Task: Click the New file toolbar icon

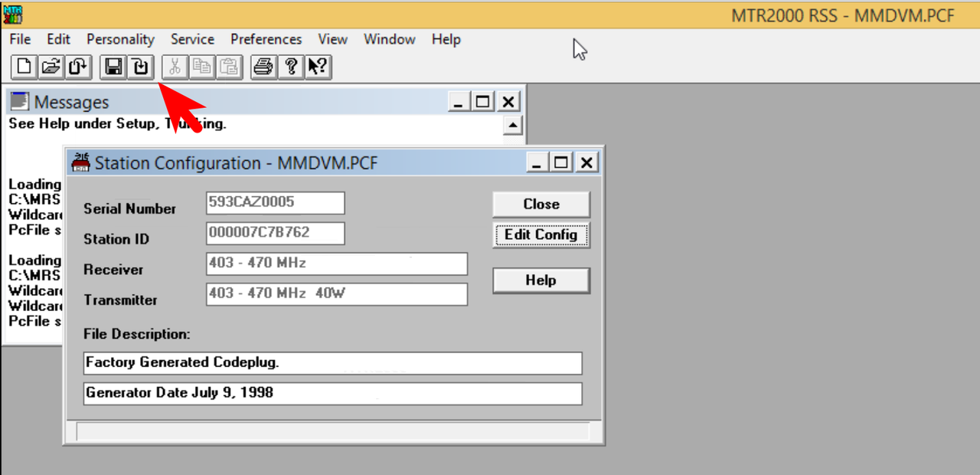Action: [x=24, y=67]
